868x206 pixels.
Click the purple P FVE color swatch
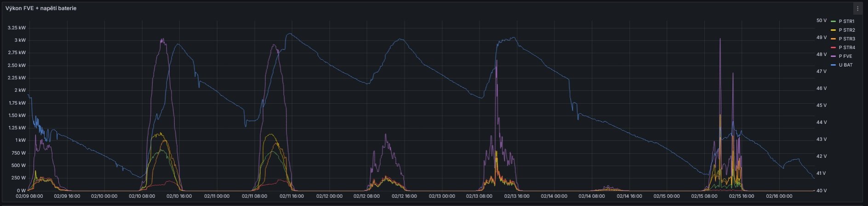pyautogui.click(x=833, y=56)
